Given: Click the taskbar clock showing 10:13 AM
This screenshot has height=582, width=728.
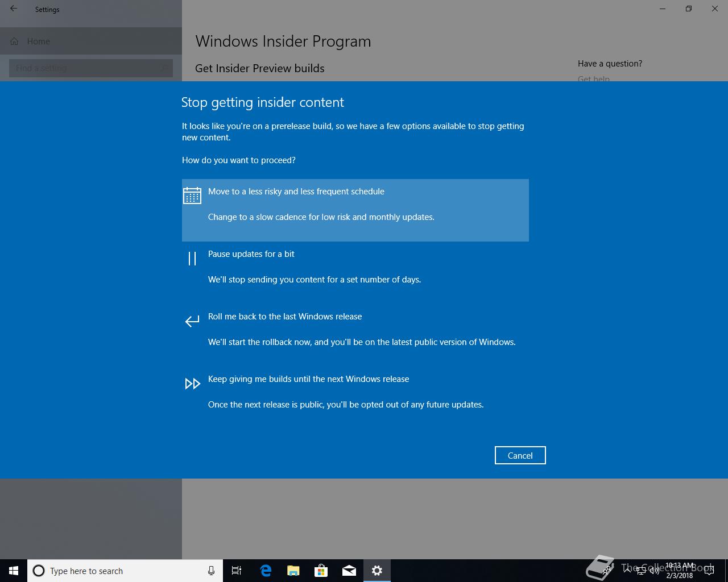Looking at the screenshot, I should (x=680, y=571).
